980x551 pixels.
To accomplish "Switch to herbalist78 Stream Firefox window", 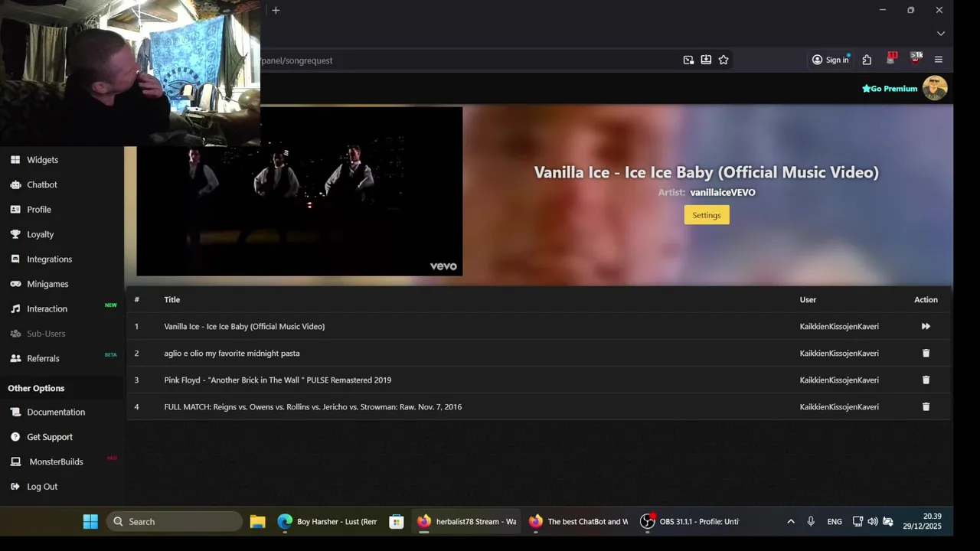I will tap(466, 521).
